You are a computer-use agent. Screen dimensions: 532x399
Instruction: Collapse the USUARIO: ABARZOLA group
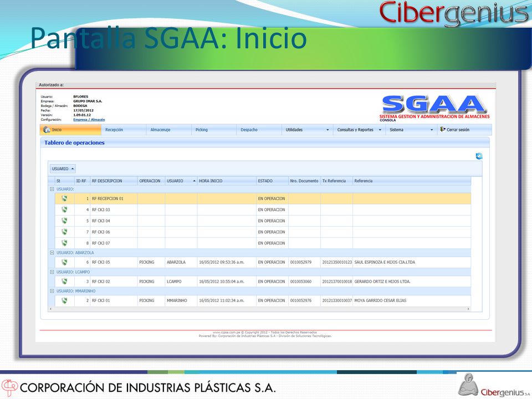(52, 253)
